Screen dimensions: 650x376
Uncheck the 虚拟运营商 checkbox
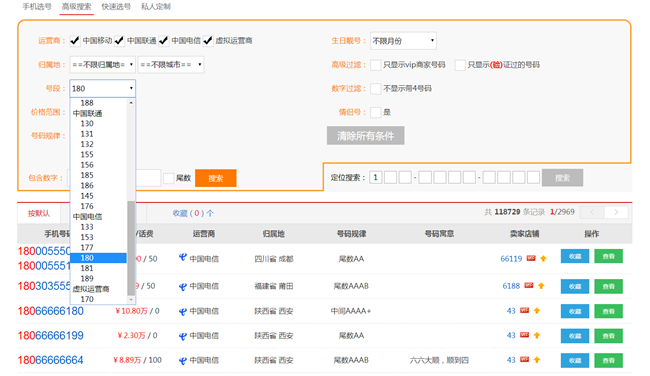[x=208, y=41]
